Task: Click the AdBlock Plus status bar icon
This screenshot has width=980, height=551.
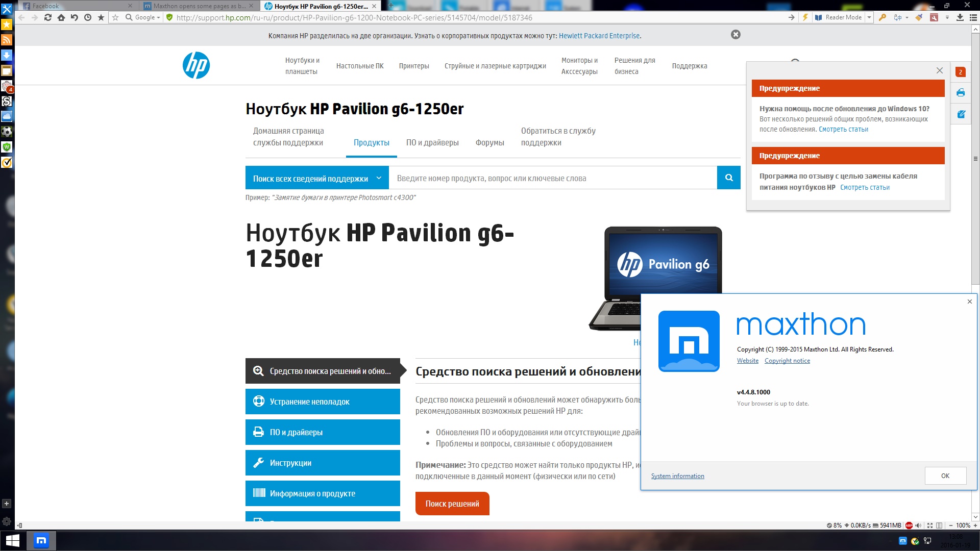Action: [909, 525]
